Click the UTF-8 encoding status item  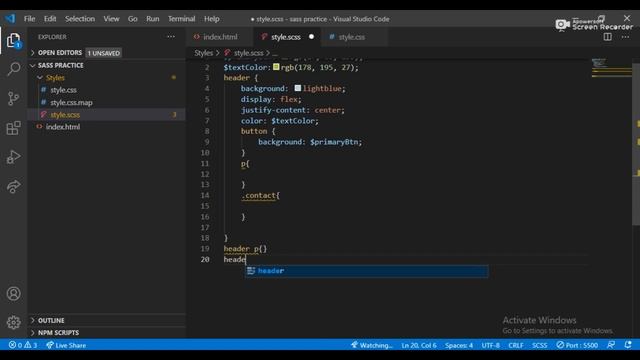point(490,345)
